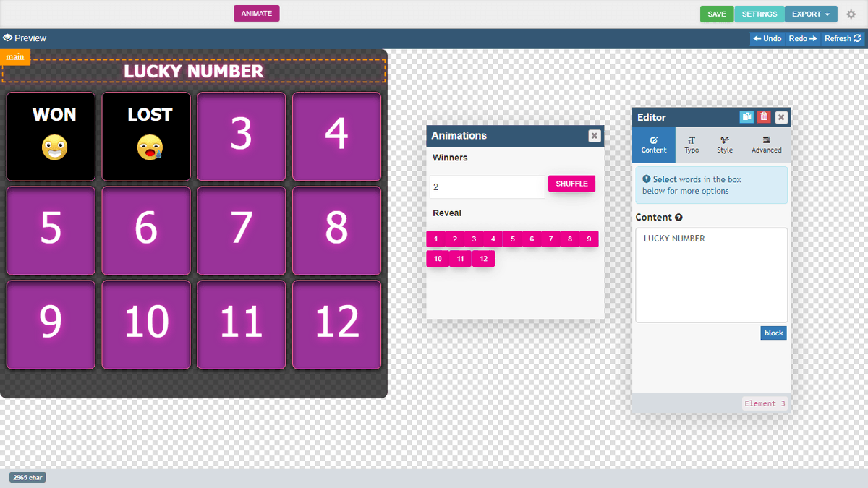The image size is (868, 488).
Task: Reveal tile number 4
Action: (493, 239)
